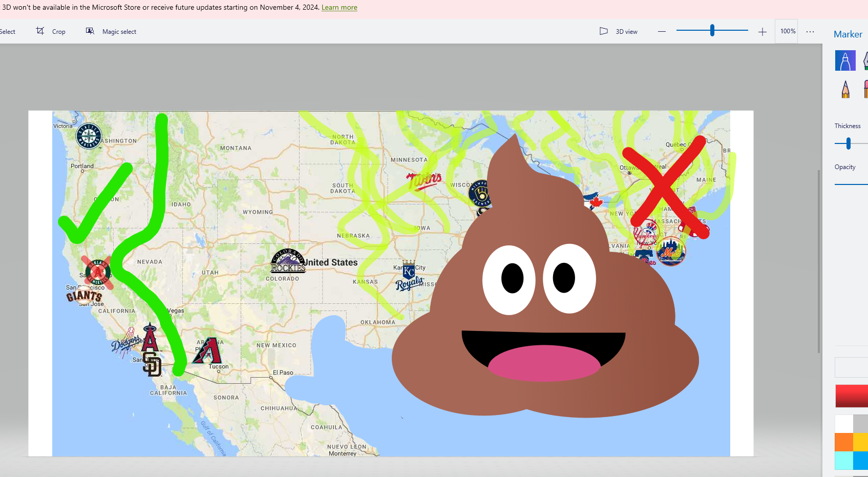Select the Calligraphy pen brush
This screenshot has width=868, height=477.
tap(865, 60)
